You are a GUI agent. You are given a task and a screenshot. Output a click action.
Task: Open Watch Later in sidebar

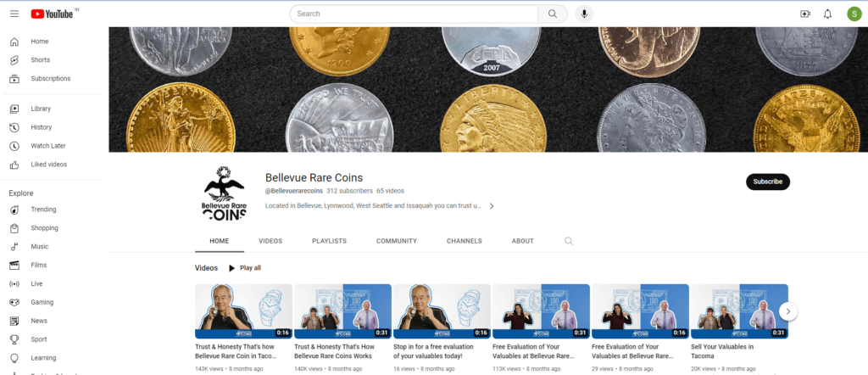tap(51, 146)
